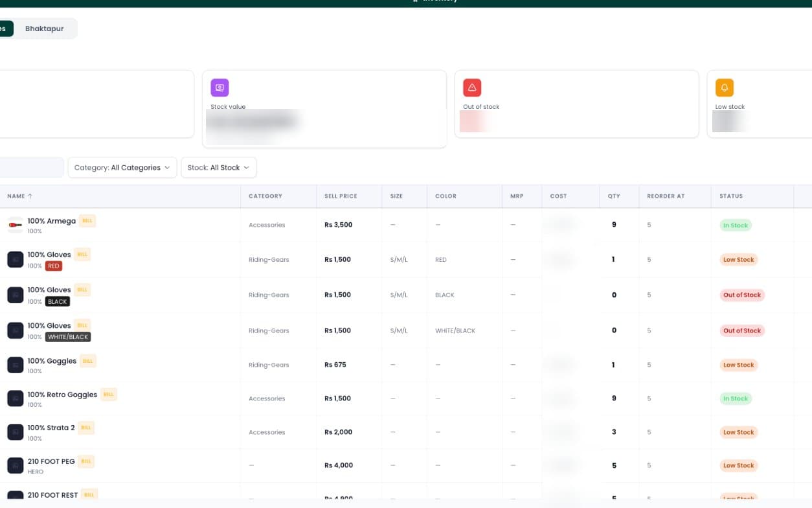Click the 100% Retro Goggles item image icon
The image size is (812, 508).
(16, 398)
